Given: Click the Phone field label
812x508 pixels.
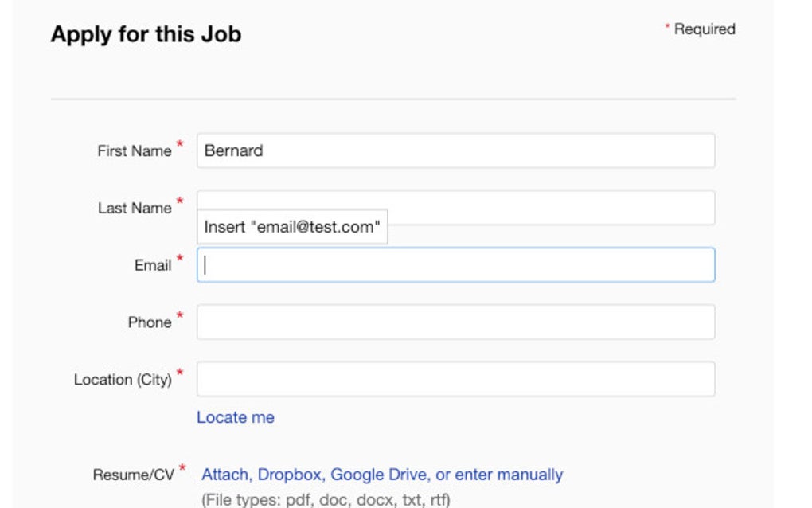Looking at the screenshot, I should tap(150, 323).
